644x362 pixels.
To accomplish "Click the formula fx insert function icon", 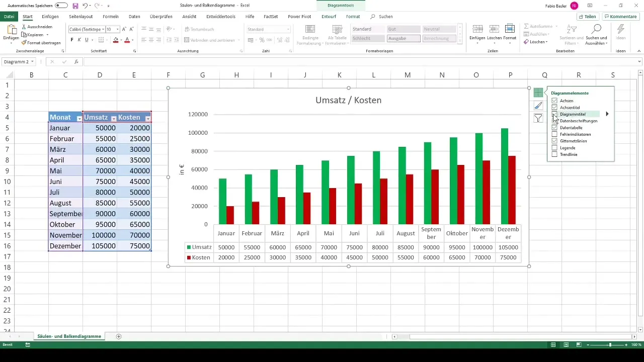I will point(76,62).
